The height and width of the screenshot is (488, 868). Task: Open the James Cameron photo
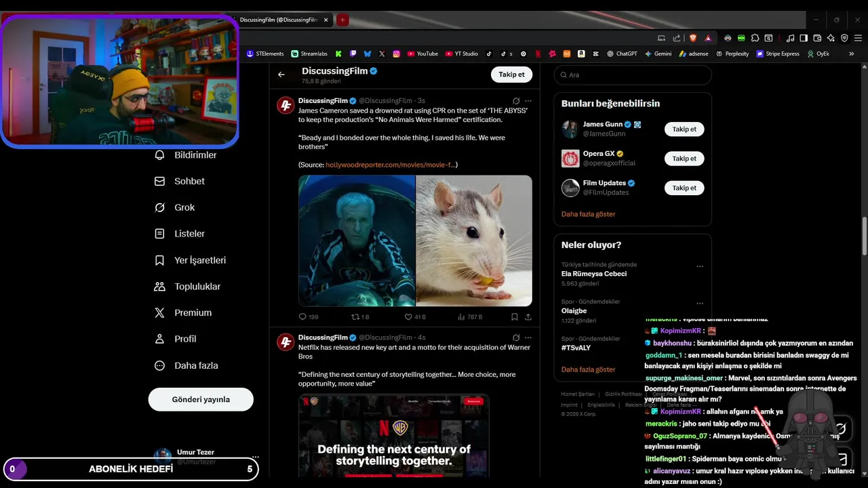pyautogui.click(x=357, y=241)
